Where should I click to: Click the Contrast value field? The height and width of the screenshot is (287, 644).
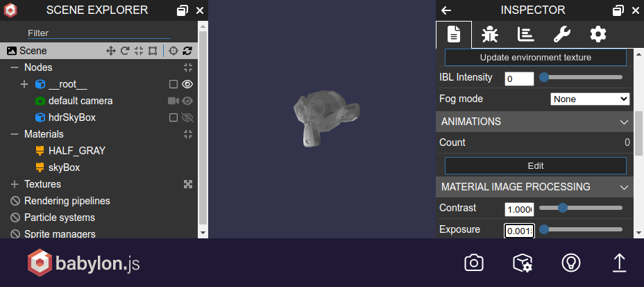tap(519, 210)
